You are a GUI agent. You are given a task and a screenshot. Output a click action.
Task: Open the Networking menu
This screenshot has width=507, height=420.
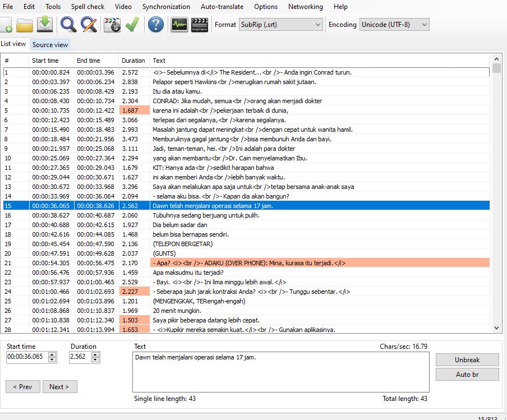pyautogui.click(x=306, y=7)
